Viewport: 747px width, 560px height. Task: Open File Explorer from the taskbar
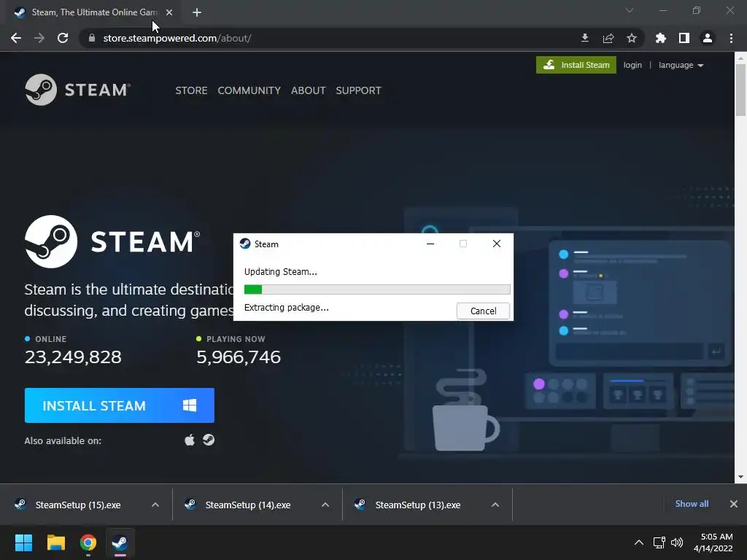pyautogui.click(x=55, y=542)
